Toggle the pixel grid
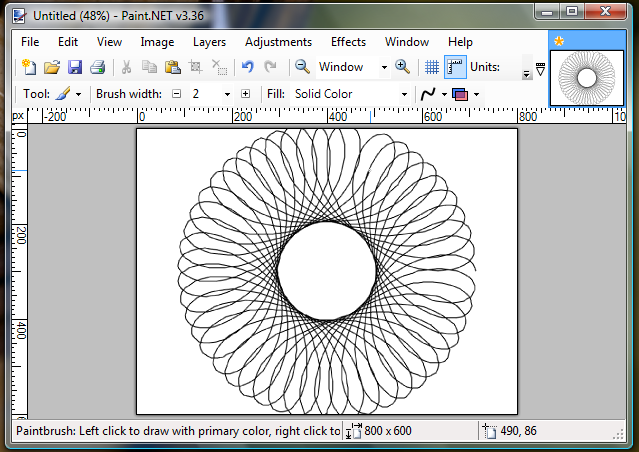The image size is (639, 452). point(432,67)
